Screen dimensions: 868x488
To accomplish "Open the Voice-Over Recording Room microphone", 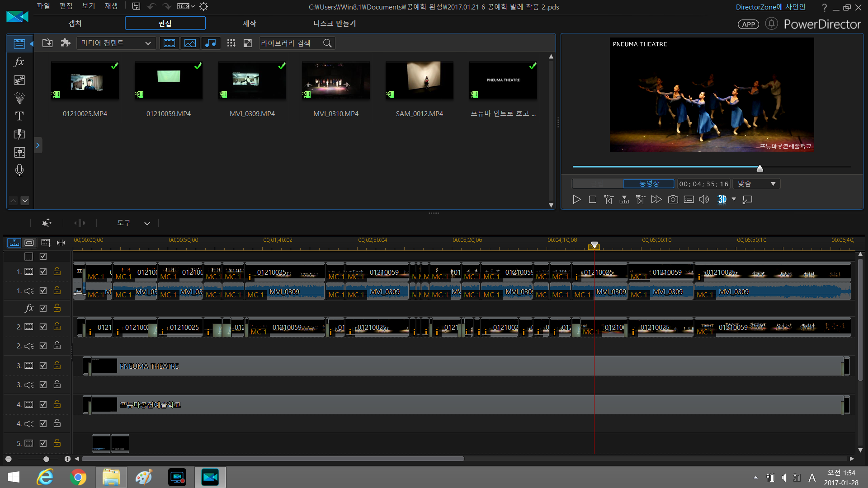I will coord(19,170).
